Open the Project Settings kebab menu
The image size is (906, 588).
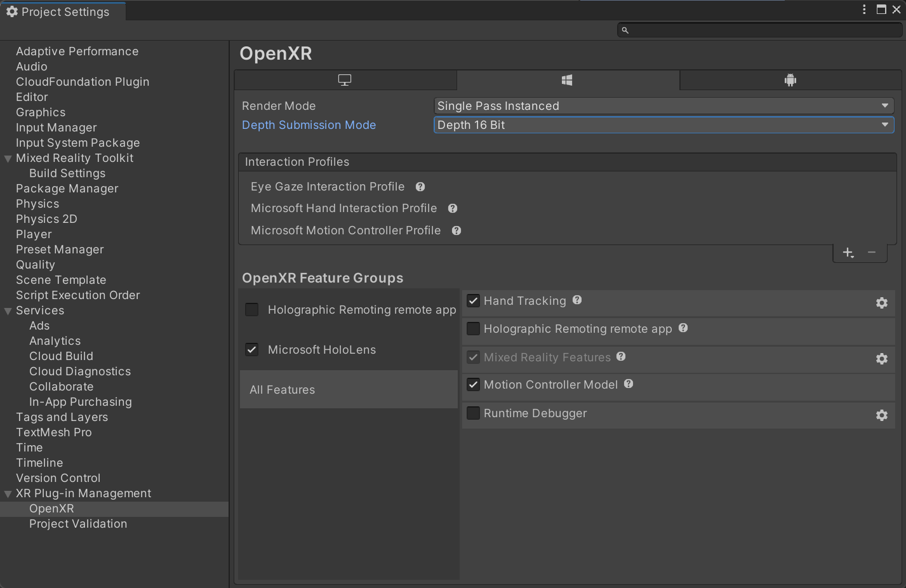pyautogui.click(x=864, y=10)
